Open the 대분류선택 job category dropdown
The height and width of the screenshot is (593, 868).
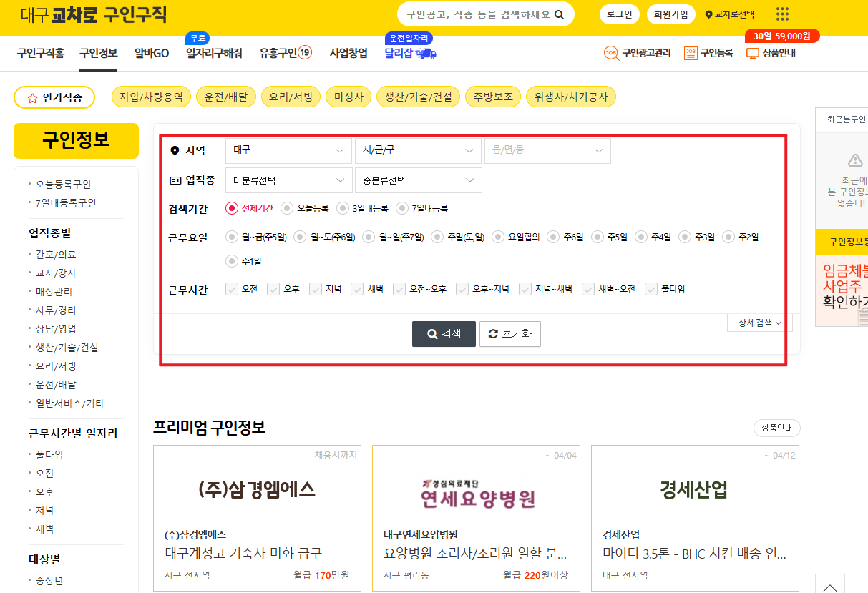[x=288, y=180]
